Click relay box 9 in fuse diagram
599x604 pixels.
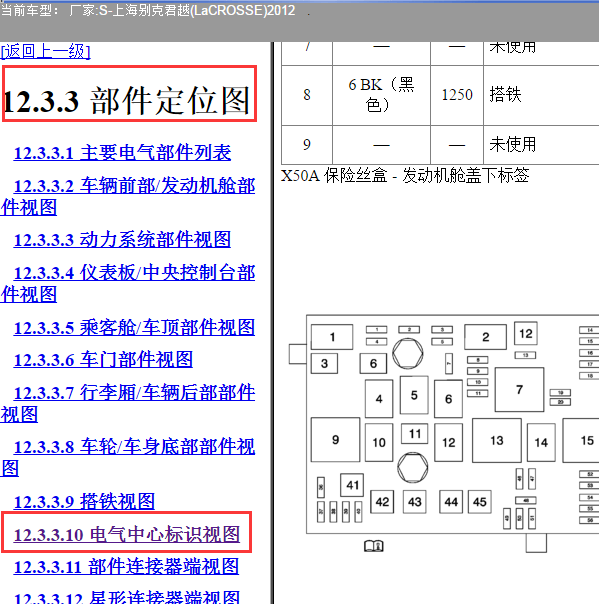(x=335, y=440)
